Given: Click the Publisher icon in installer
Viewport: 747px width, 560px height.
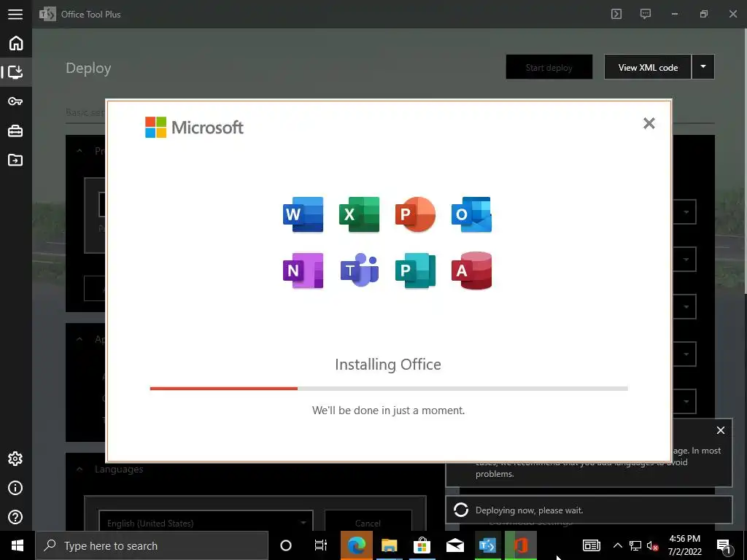Looking at the screenshot, I should pos(415,271).
